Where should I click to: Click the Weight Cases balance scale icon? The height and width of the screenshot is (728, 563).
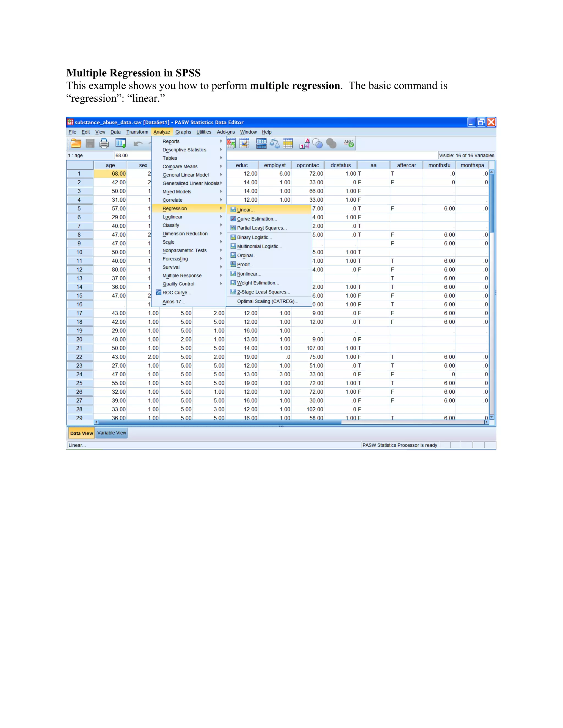click(x=275, y=143)
